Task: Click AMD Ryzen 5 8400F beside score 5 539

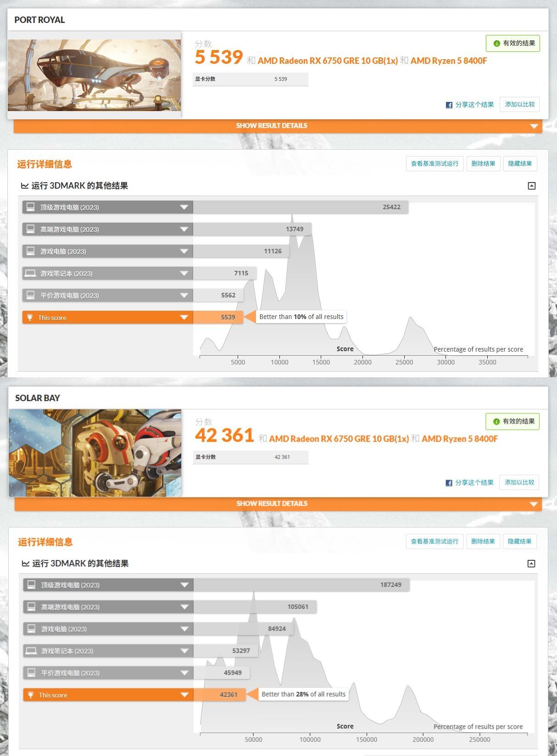Action: tap(449, 61)
